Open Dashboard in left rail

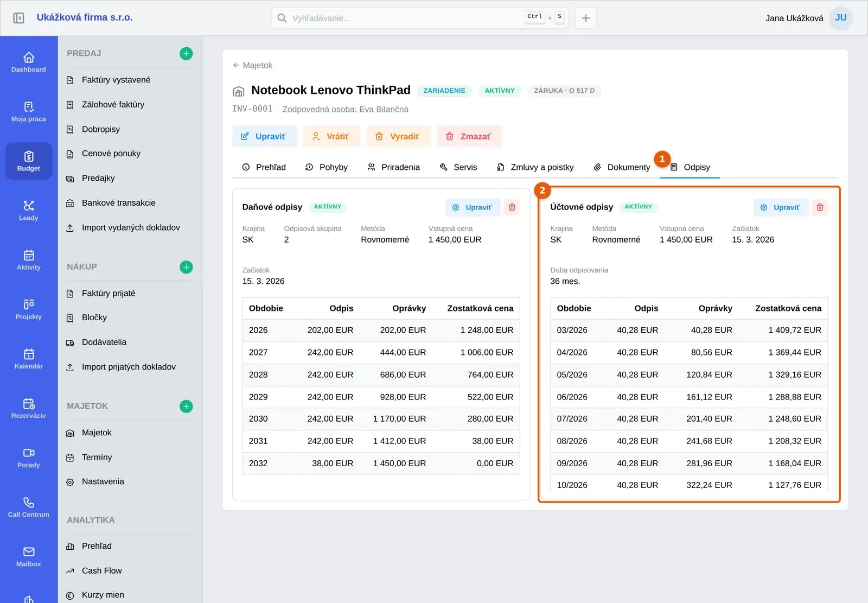coord(29,62)
